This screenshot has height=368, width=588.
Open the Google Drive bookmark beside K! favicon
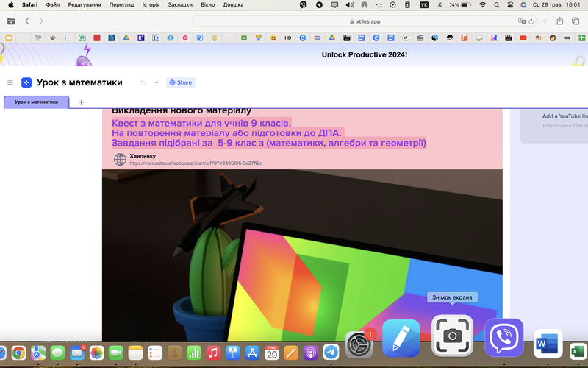point(126,38)
